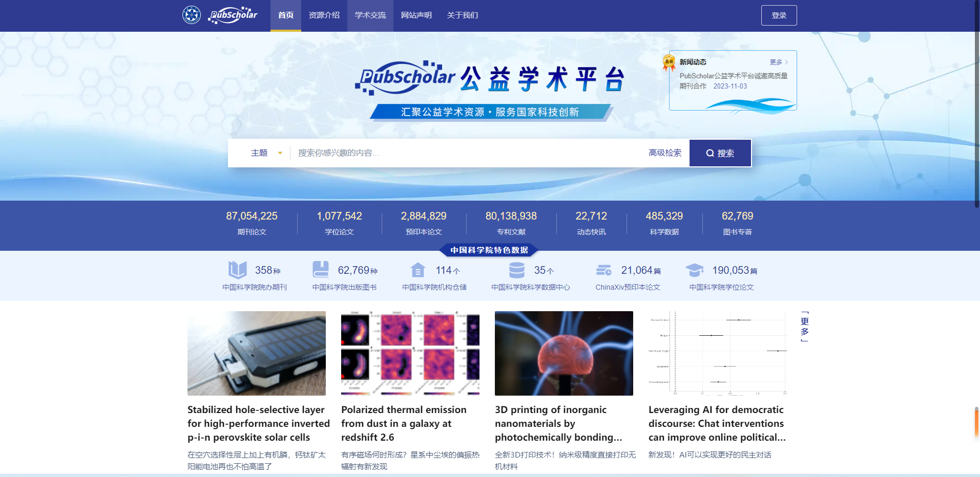Click the 中国科学院出版图书 book icon
Screen dimensions: 980x477
[x=321, y=270]
